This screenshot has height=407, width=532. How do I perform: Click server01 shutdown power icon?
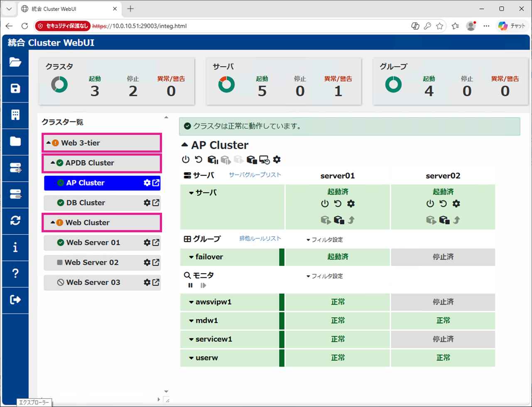(x=325, y=204)
